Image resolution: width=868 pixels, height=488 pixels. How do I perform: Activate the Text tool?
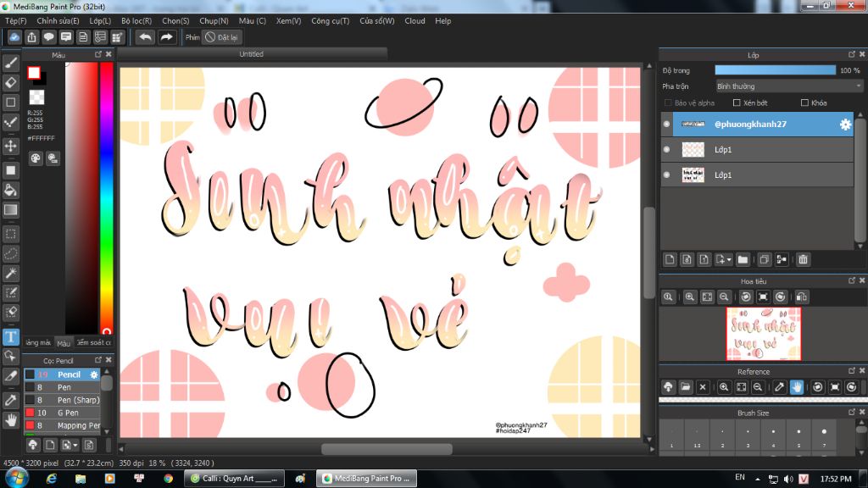(x=10, y=337)
